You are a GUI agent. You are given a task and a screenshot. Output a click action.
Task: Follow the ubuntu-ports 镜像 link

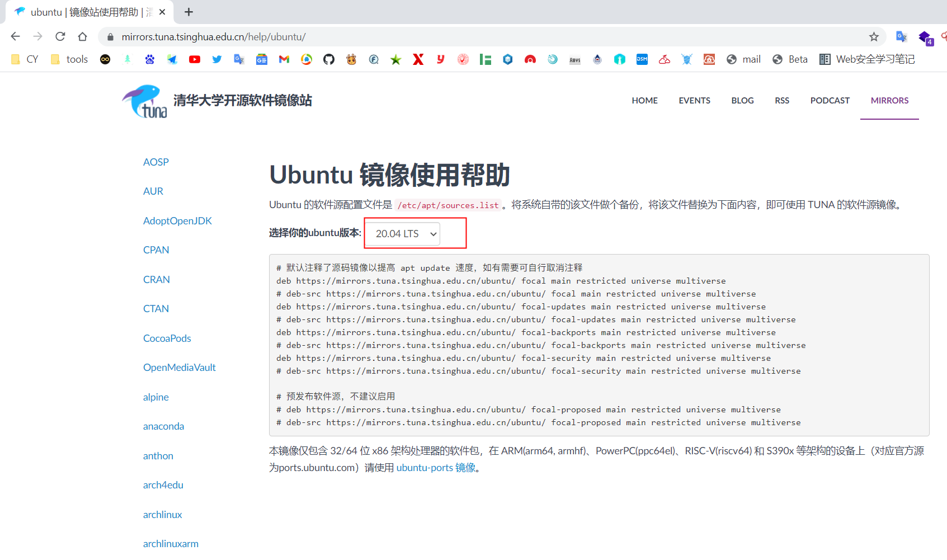tap(436, 468)
